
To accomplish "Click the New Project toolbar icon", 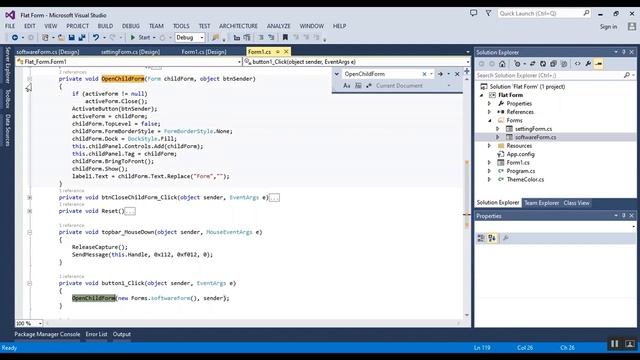I will coord(45,38).
